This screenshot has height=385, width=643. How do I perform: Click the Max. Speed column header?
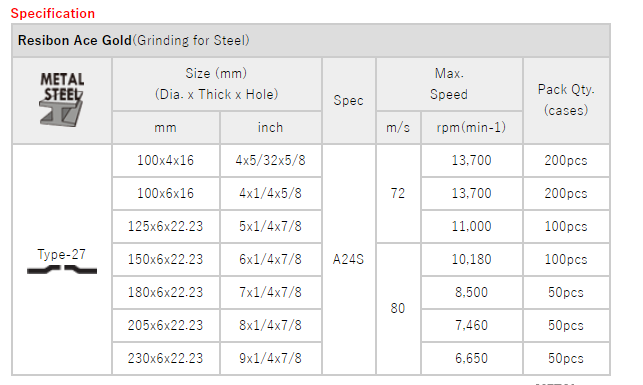(449, 84)
